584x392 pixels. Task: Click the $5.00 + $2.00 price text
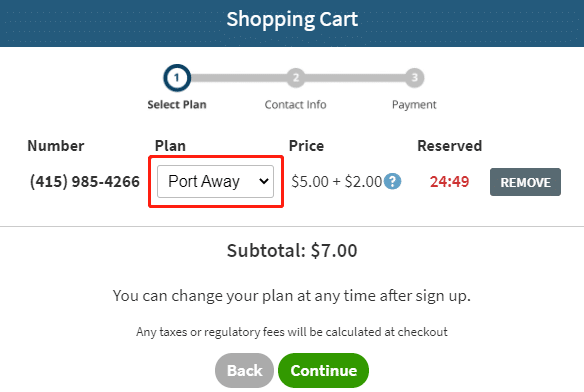[x=337, y=182]
